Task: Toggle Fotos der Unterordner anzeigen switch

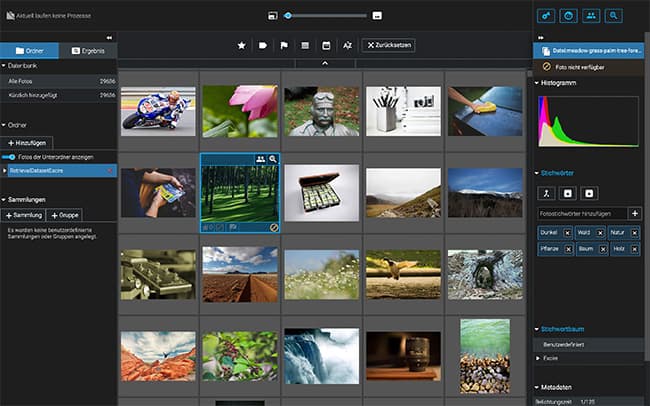Action: [x=8, y=157]
